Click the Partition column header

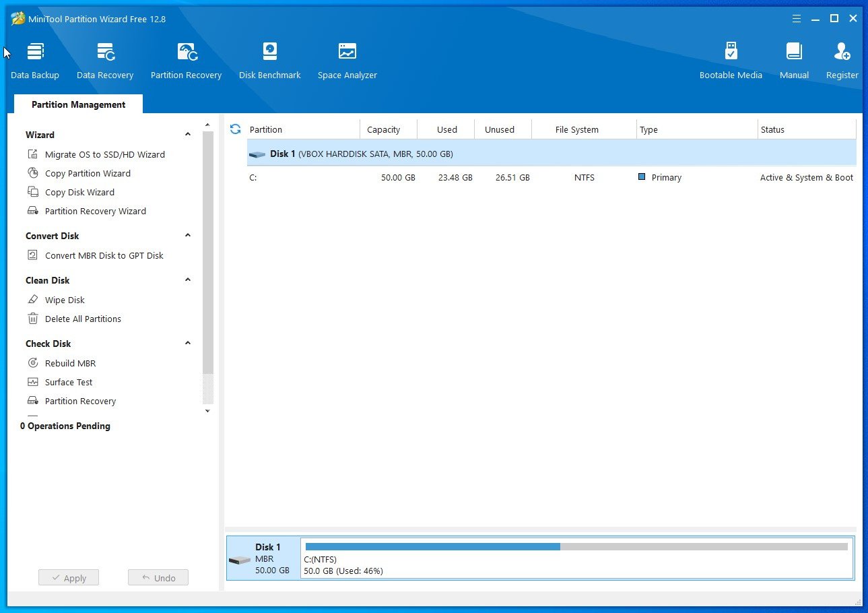point(303,129)
